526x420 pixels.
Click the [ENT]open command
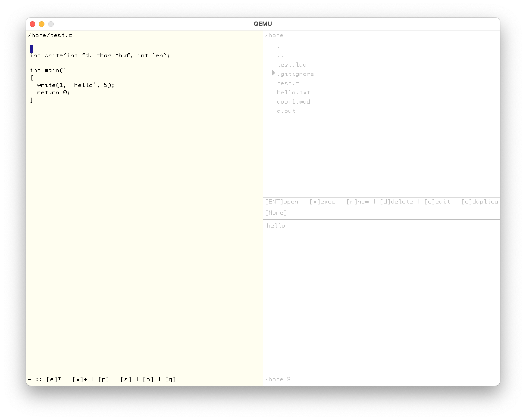click(282, 202)
